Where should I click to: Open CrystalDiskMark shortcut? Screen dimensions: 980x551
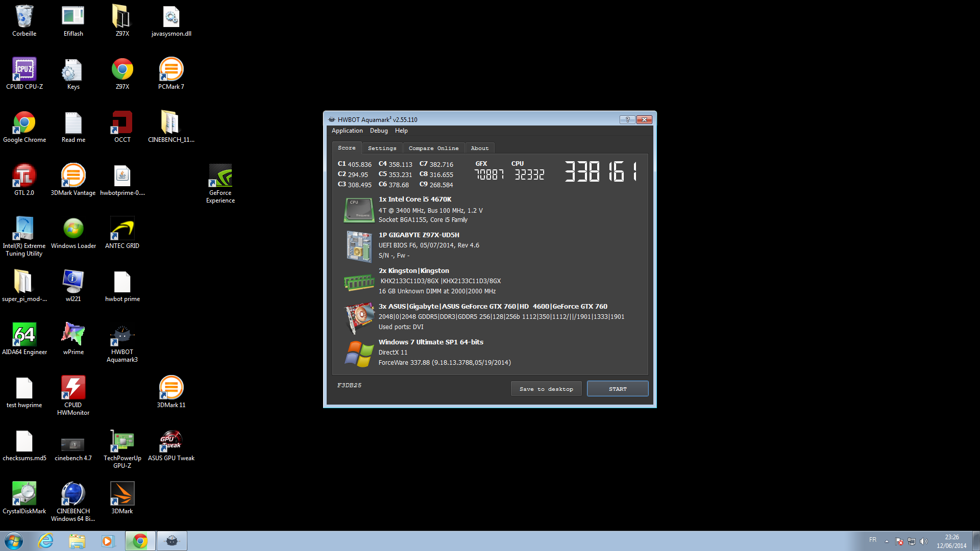[x=24, y=498]
